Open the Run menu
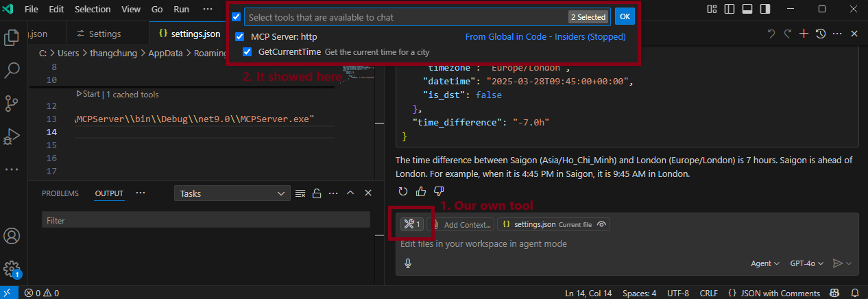This screenshot has width=868, height=299. pyautogui.click(x=181, y=10)
